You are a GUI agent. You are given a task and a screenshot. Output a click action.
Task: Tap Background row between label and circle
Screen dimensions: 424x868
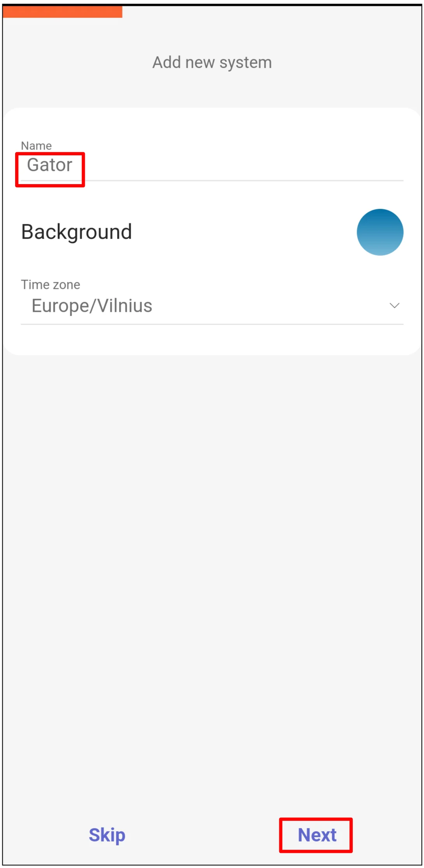pos(241,232)
